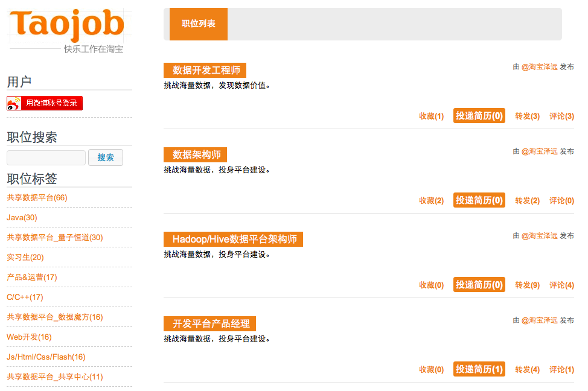
Task: Open the 数据开发工程师 job posting
Action: (205, 70)
